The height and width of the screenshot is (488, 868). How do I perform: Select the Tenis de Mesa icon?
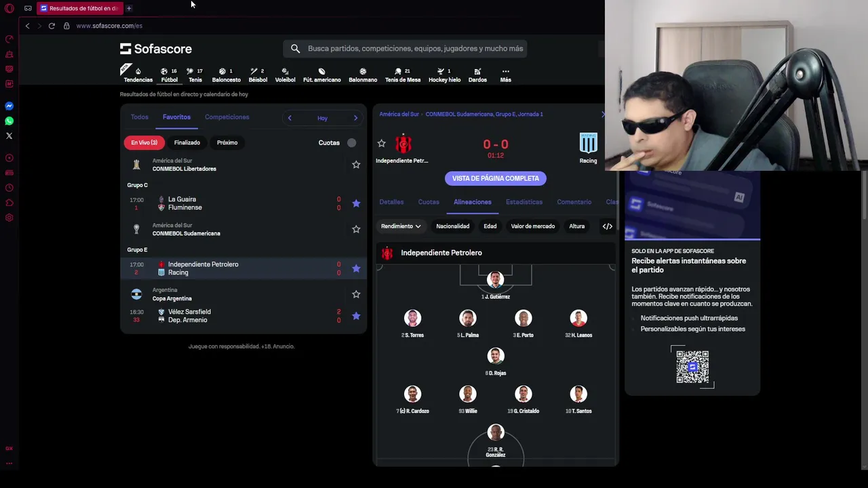click(x=403, y=75)
